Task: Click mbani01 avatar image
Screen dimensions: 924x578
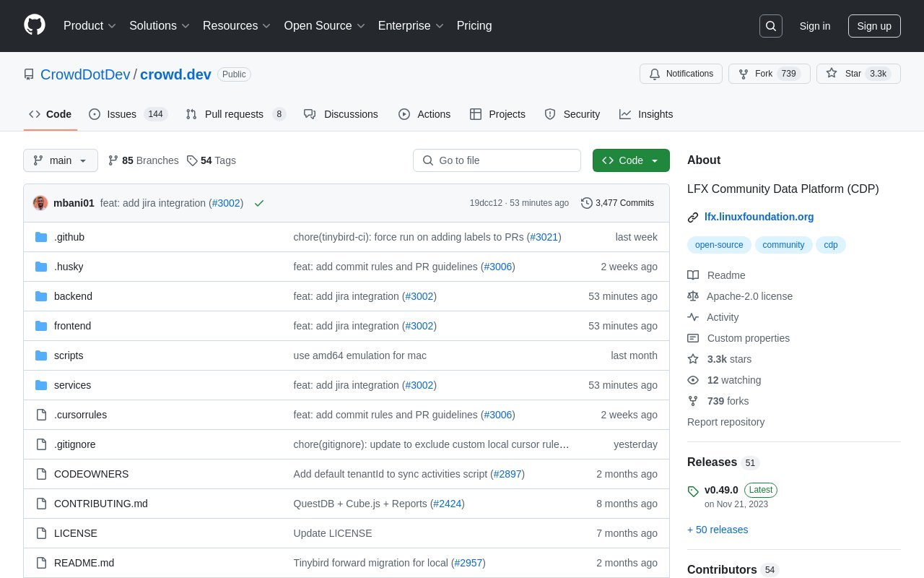Action: (40, 203)
